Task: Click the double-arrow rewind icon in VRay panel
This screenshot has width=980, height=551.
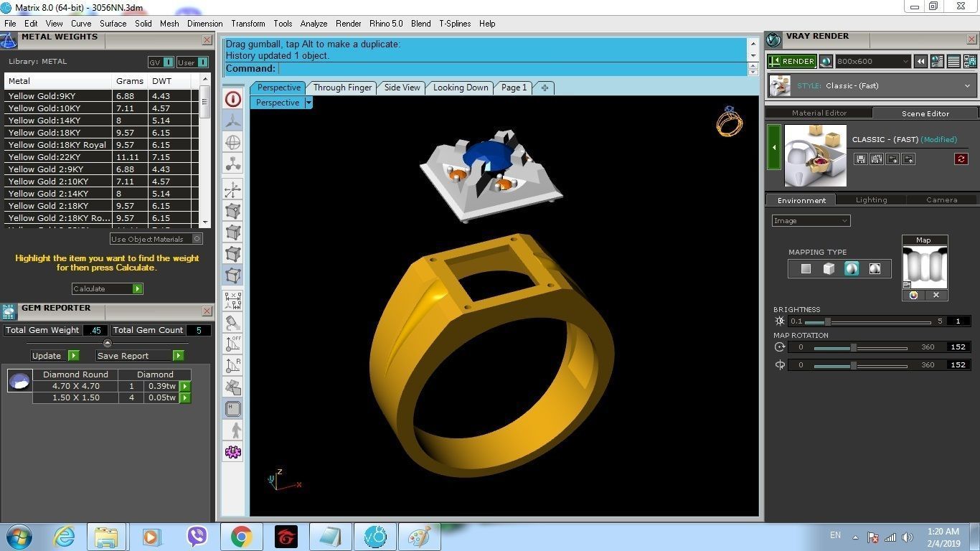Action: (x=921, y=62)
